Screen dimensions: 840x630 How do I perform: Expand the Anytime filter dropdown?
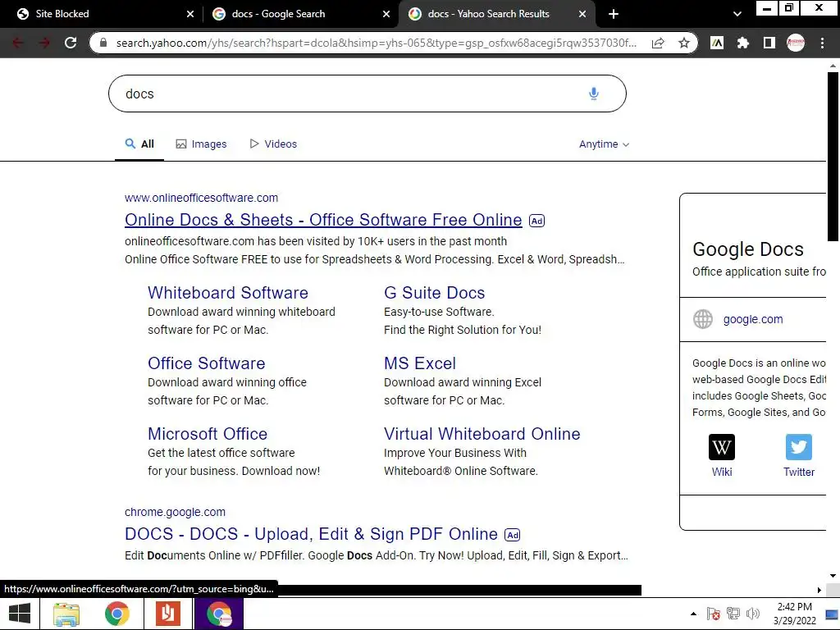[x=604, y=144]
